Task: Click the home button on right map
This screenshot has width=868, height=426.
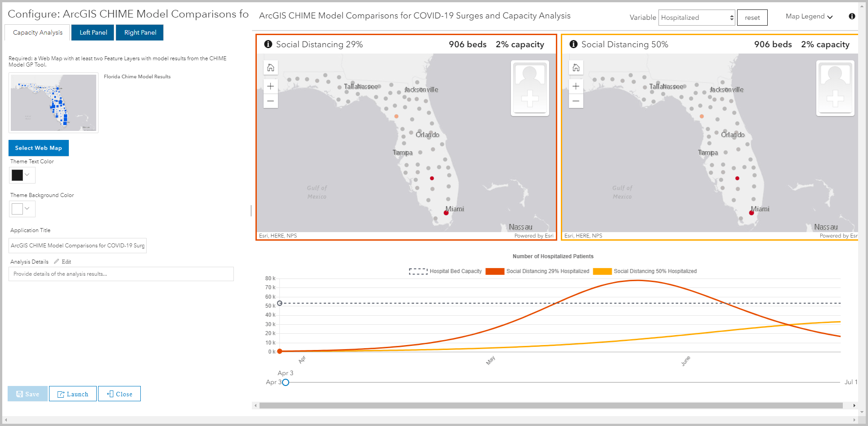Action: click(576, 67)
